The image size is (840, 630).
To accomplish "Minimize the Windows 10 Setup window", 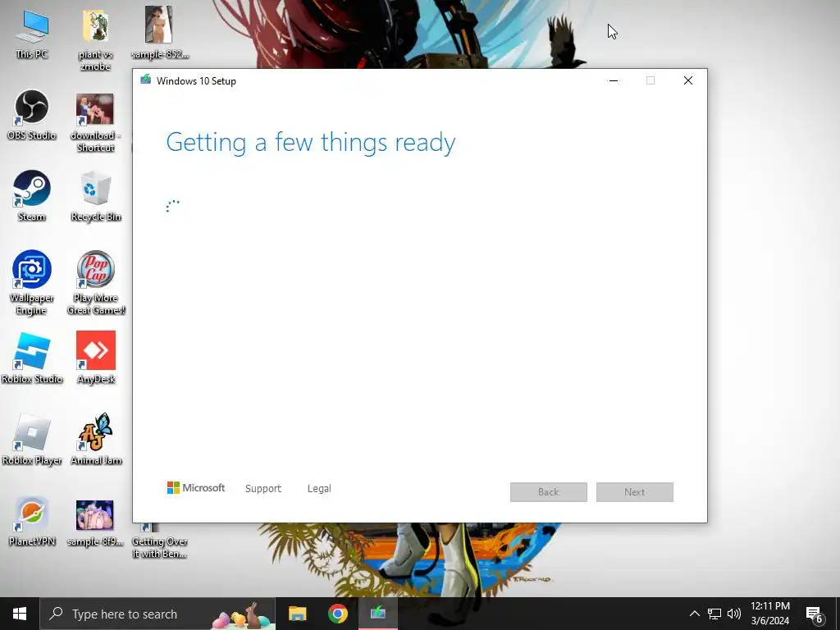I will 614,80.
